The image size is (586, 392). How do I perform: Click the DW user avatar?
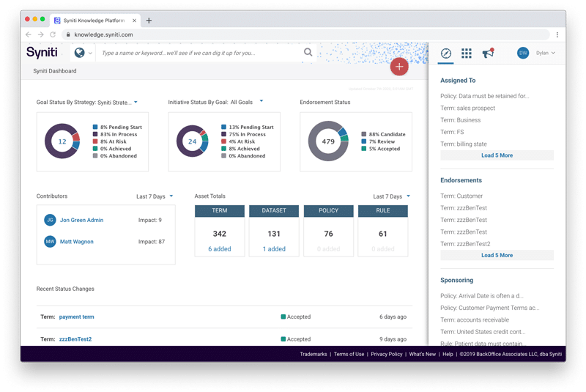(x=523, y=53)
